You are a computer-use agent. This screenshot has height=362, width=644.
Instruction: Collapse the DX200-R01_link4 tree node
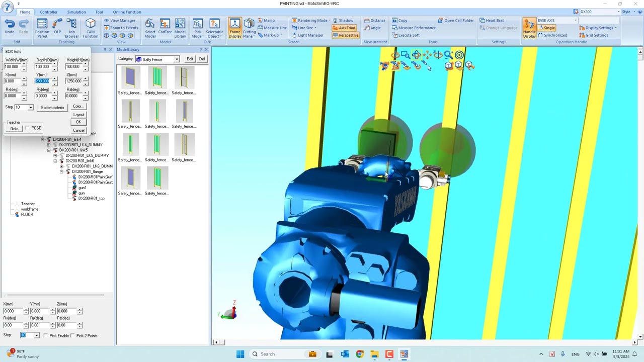coord(43,139)
